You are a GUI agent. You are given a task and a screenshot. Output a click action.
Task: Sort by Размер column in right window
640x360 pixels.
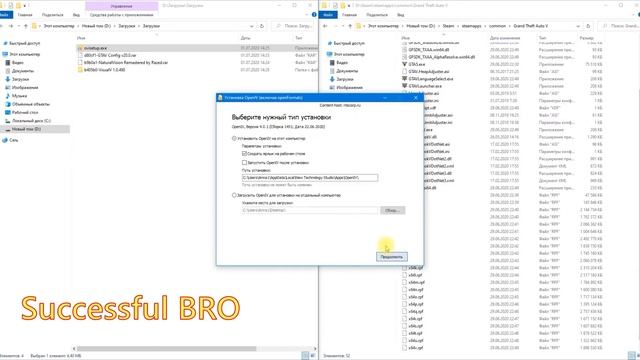[x=587, y=38]
